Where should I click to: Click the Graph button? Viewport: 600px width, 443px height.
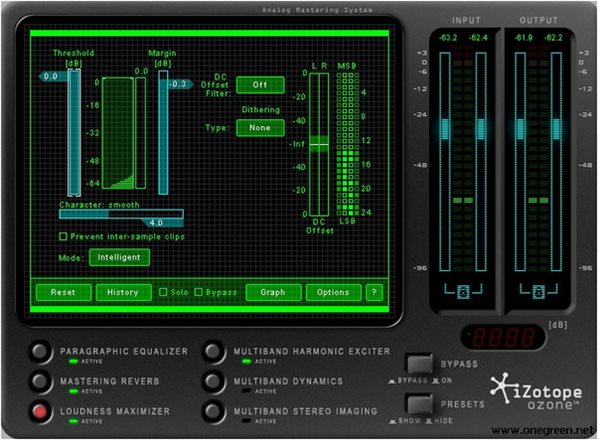coord(273,293)
